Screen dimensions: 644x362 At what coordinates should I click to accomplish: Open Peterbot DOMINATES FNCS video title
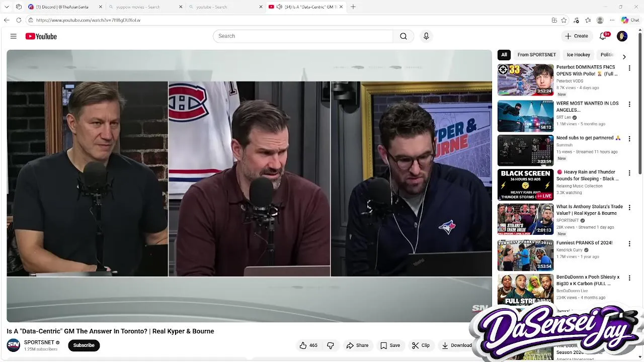pos(587,70)
